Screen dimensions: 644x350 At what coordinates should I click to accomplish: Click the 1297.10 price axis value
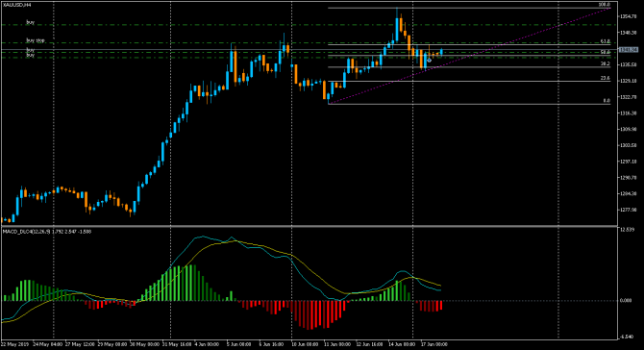(x=629, y=162)
